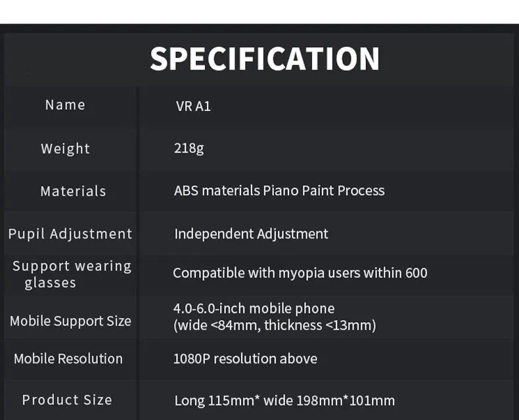Click the Mobile Support Size label

click(70, 321)
